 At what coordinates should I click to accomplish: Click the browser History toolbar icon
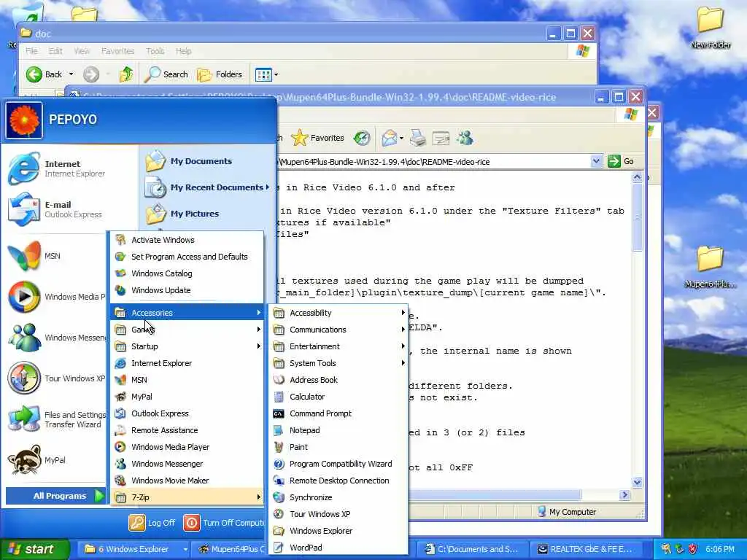tap(362, 138)
